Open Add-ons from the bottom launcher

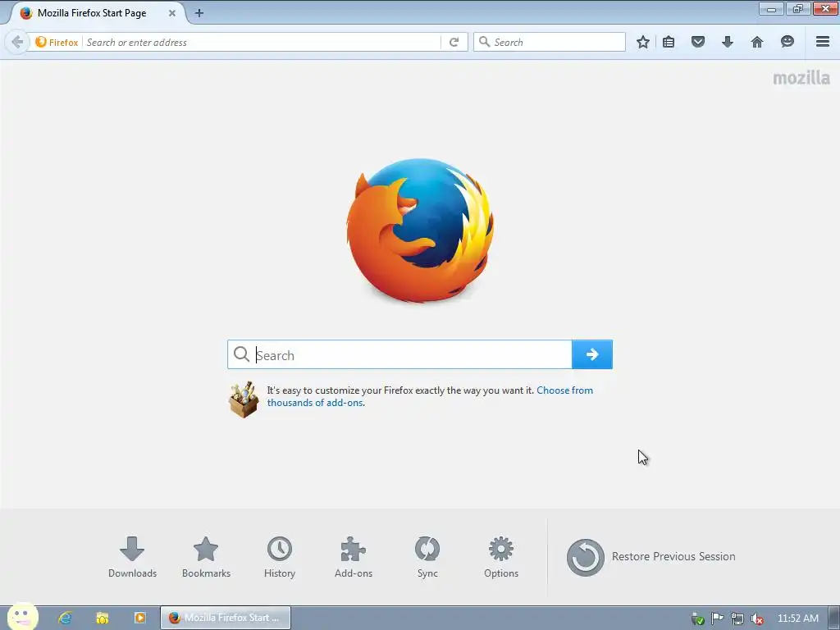[x=353, y=557]
